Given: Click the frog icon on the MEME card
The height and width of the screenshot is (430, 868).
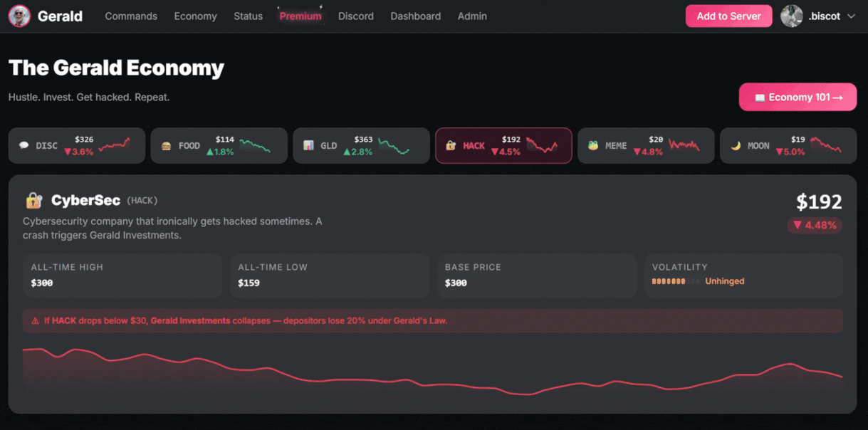Looking at the screenshot, I should (594, 145).
